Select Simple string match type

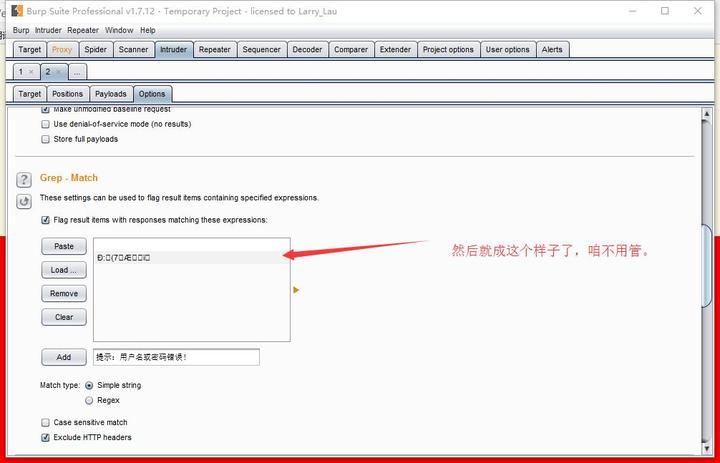(x=89, y=385)
